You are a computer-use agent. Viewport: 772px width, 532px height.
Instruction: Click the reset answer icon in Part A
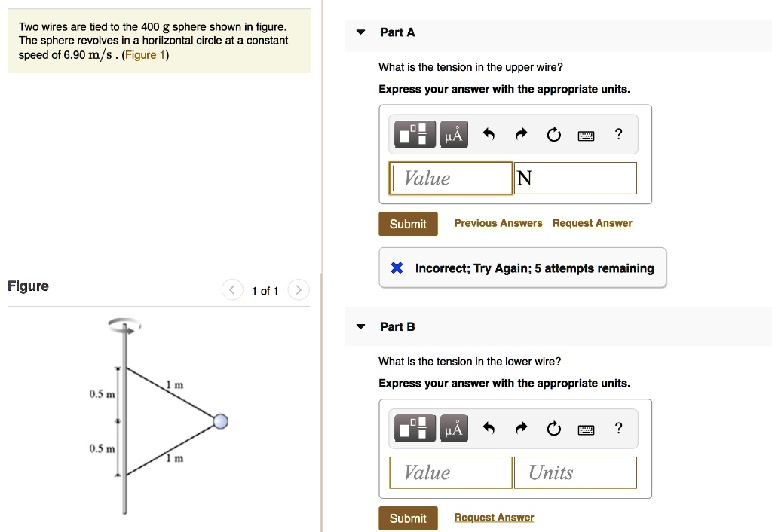click(554, 134)
